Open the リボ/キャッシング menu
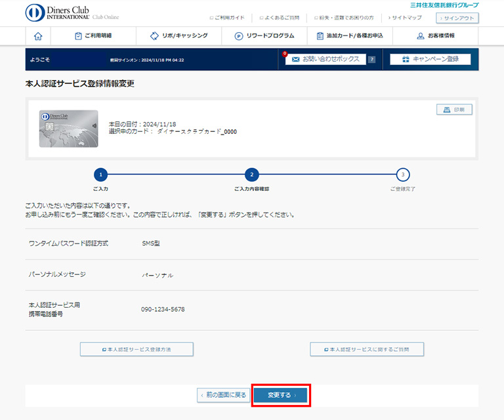Viewport: 504px width, 420px height. tap(178, 36)
